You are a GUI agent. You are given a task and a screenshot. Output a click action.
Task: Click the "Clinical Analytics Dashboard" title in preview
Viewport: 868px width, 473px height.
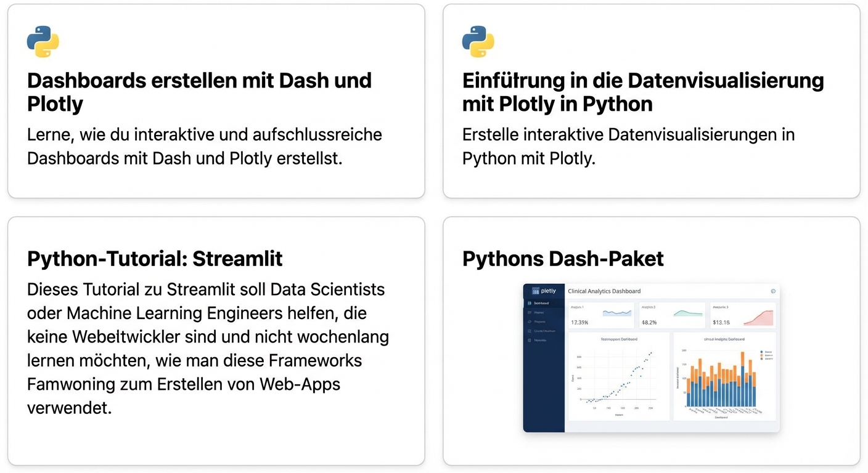tap(604, 291)
